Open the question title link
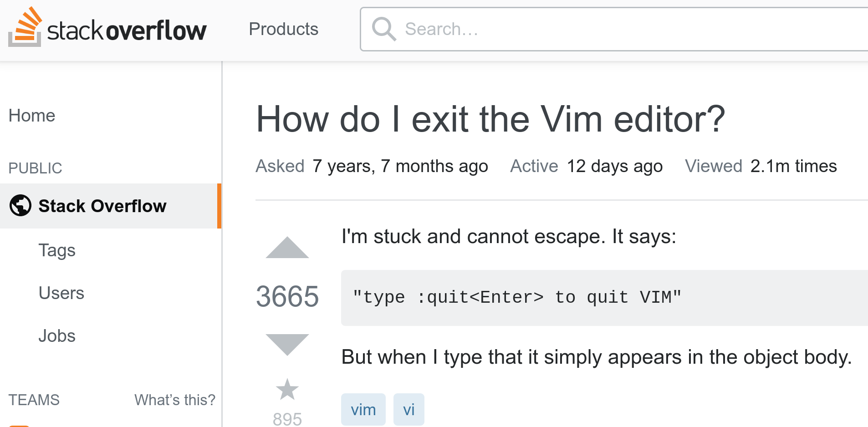The image size is (868, 427). [490, 119]
